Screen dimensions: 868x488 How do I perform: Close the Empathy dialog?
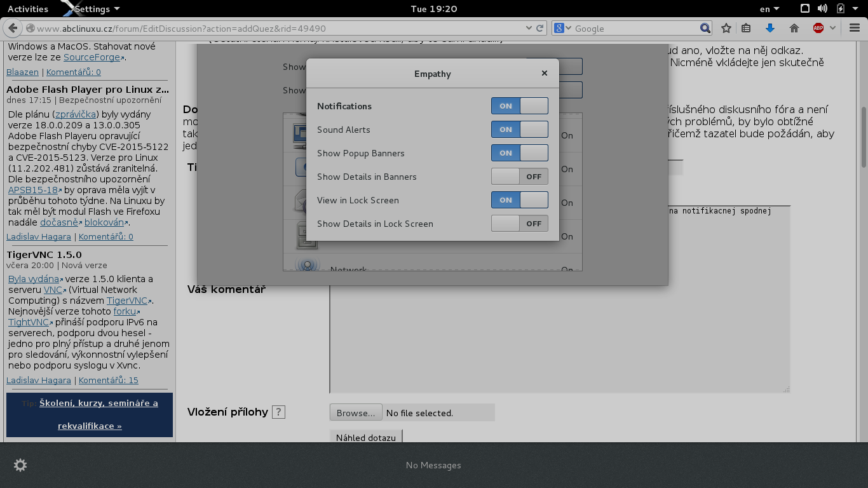[x=545, y=73]
